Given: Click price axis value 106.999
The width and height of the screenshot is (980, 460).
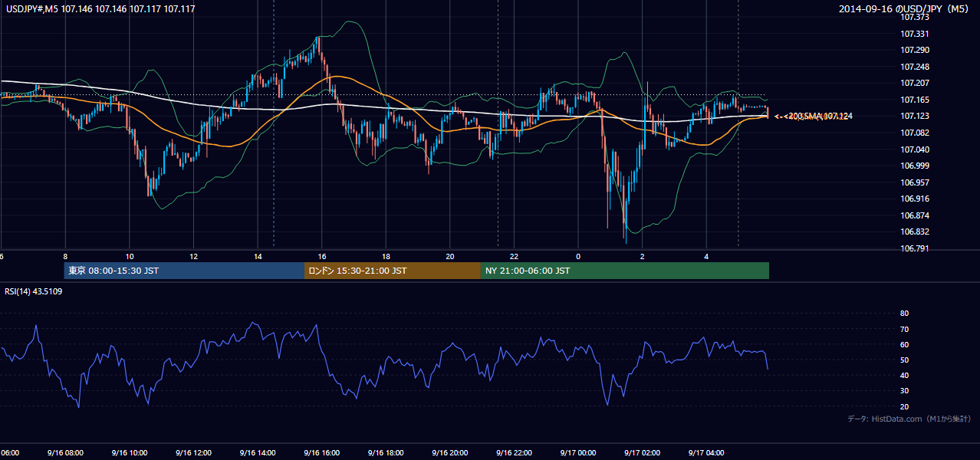Looking at the screenshot, I should click(x=915, y=166).
